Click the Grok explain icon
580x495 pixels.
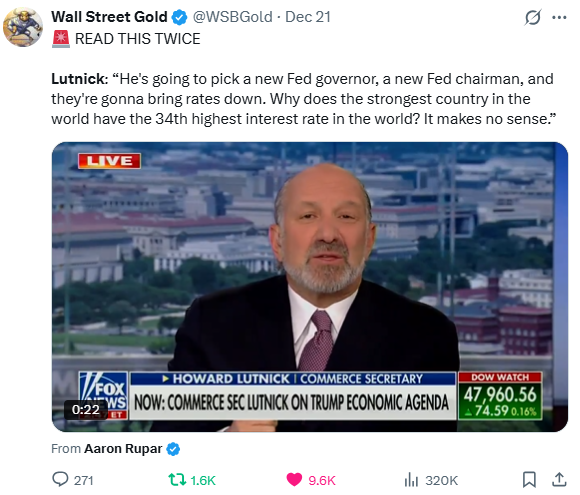tap(533, 17)
